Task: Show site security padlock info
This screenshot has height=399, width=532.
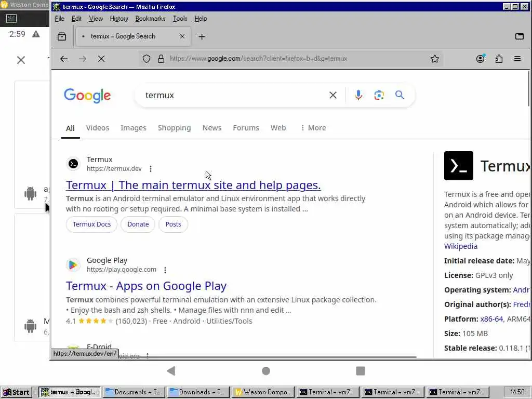Action: coord(161,59)
